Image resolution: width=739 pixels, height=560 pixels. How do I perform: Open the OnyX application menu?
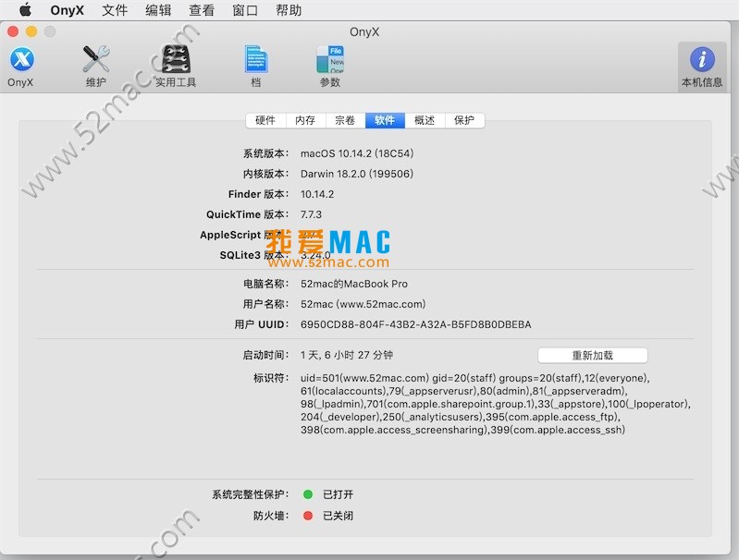[x=67, y=10]
